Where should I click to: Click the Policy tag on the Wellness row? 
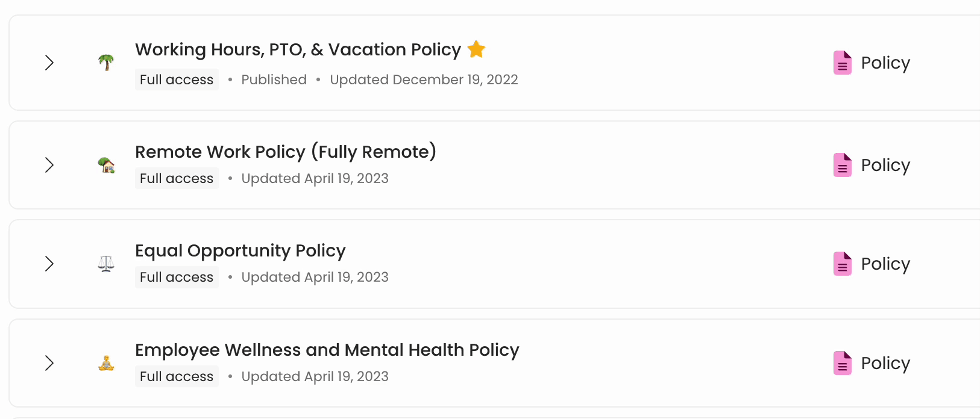(x=886, y=362)
